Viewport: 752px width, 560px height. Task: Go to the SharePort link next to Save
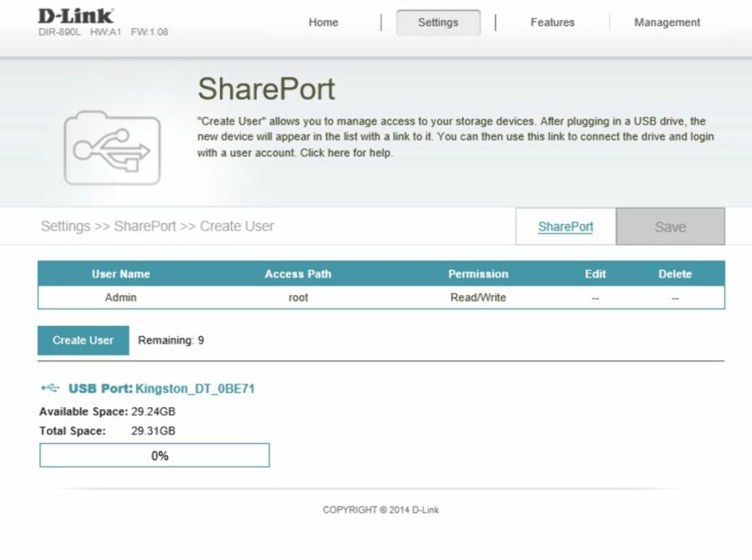click(x=566, y=227)
